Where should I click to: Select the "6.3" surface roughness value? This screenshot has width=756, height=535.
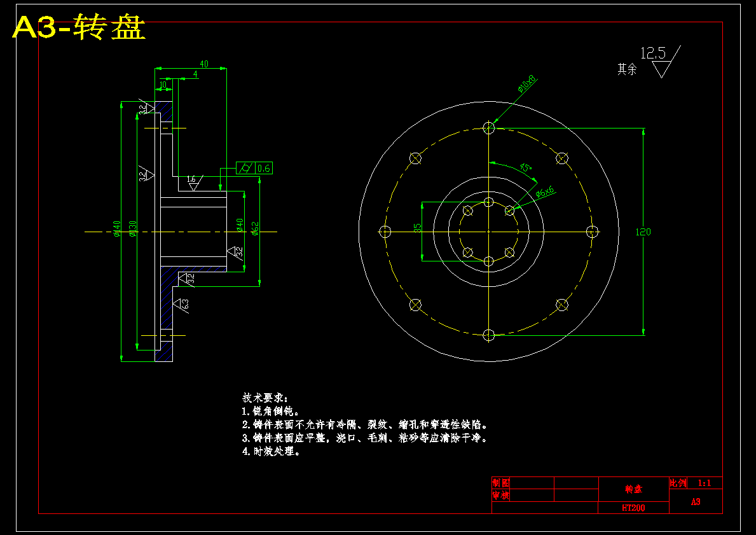pyautogui.click(x=186, y=304)
